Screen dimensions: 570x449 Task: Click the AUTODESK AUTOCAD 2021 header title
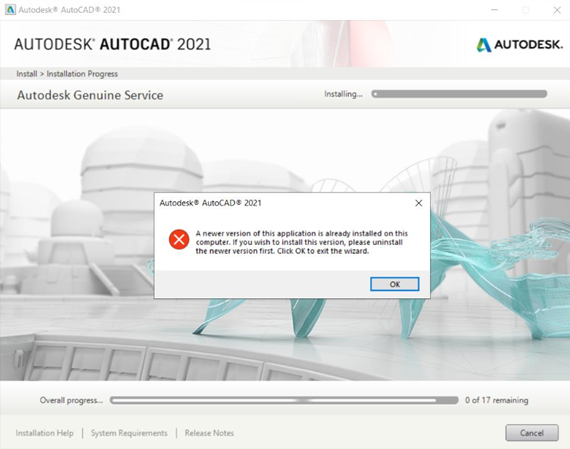point(112,44)
